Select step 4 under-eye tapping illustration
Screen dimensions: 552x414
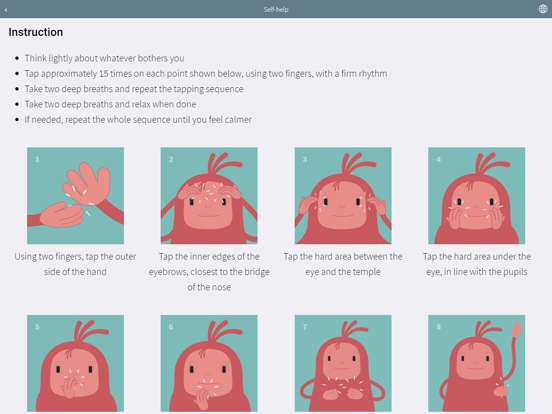point(477,196)
